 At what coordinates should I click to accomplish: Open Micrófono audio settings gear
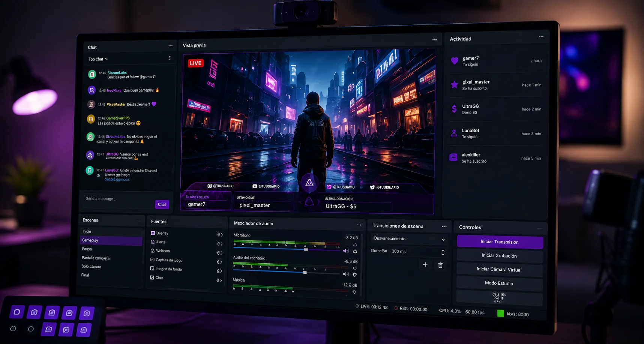[355, 251]
